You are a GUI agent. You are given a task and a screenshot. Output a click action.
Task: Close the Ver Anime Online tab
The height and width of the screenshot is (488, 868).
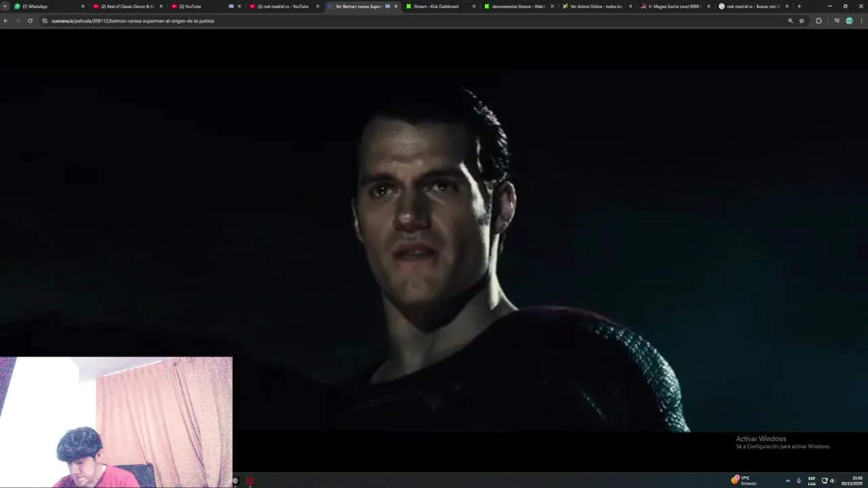coord(631,6)
